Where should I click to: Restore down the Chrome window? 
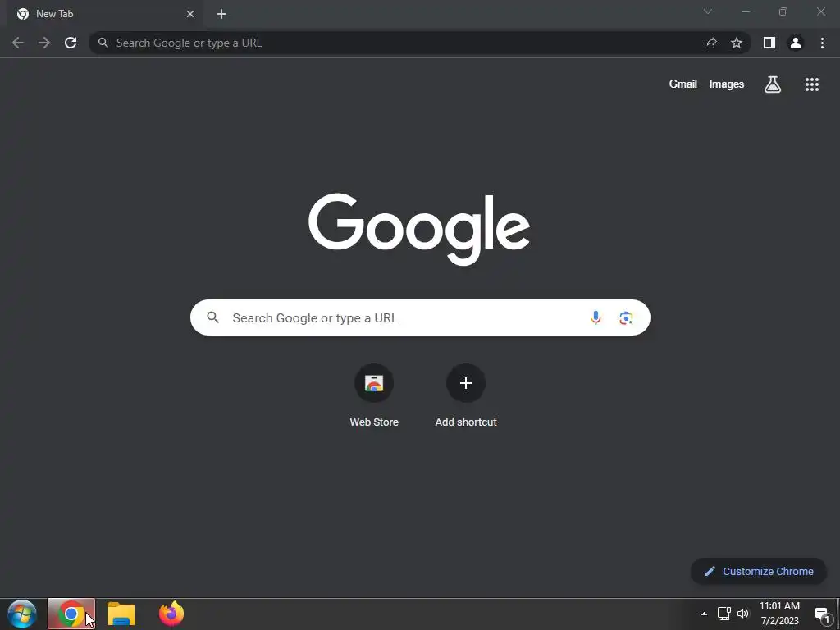click(x=783, y=11)
